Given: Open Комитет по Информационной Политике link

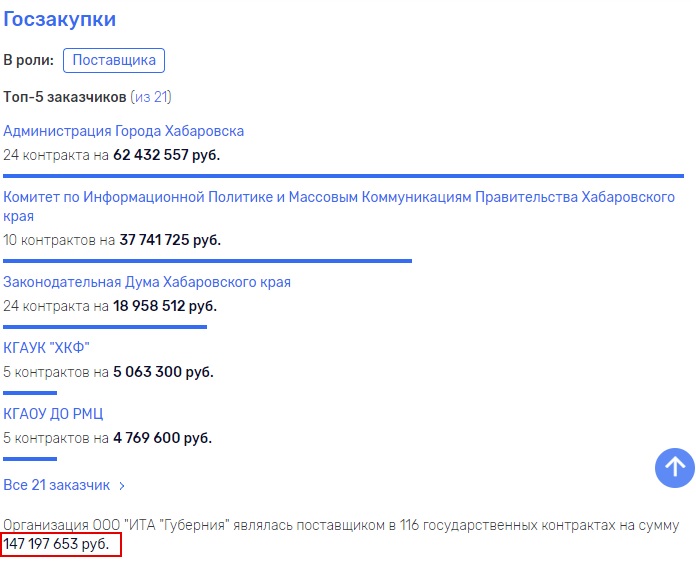Looking at the screenshot, I should [x=339, y=206].
